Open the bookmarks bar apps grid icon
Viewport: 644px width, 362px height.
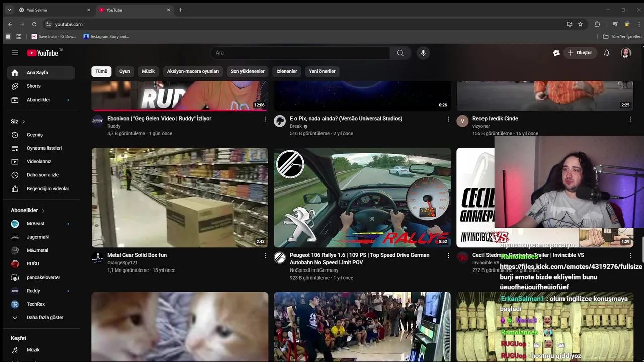click(19, 36)
